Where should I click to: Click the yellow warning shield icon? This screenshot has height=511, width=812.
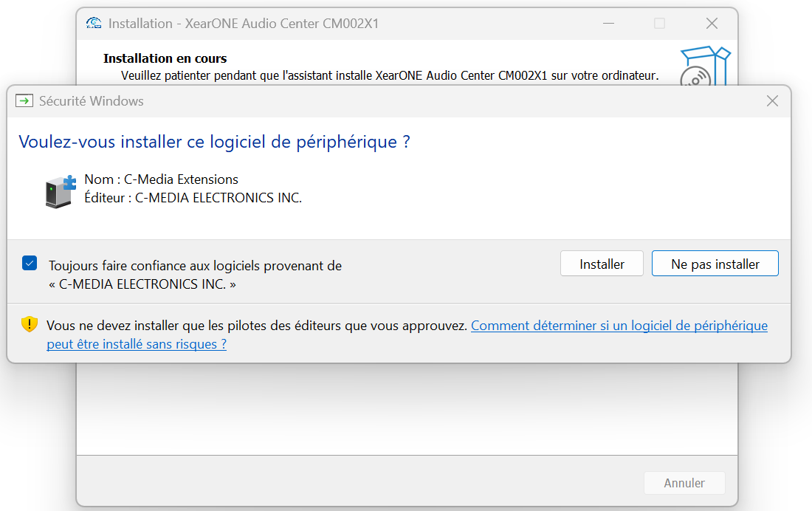[x=30, y=324]
